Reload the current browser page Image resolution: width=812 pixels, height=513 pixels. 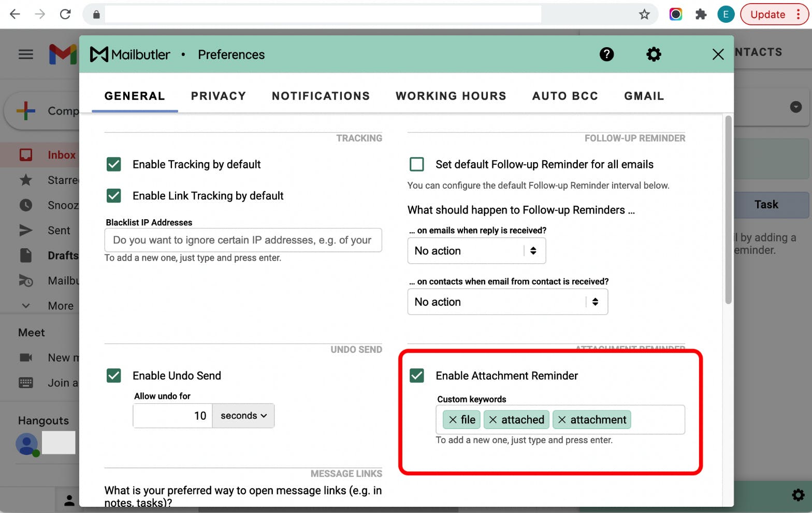pyautogui.click(x=65, y=15)
